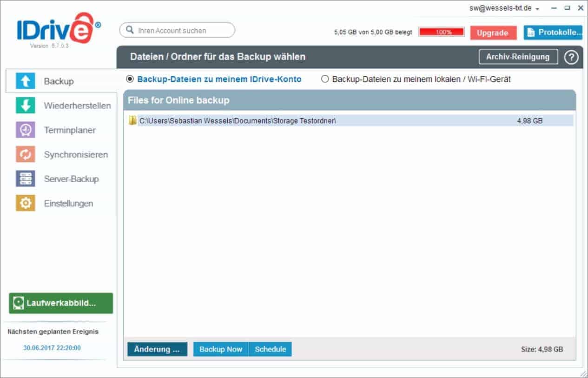This screenshot has width=588, height=378.
Task: Start backup with Backup Now
Action: 221,349
